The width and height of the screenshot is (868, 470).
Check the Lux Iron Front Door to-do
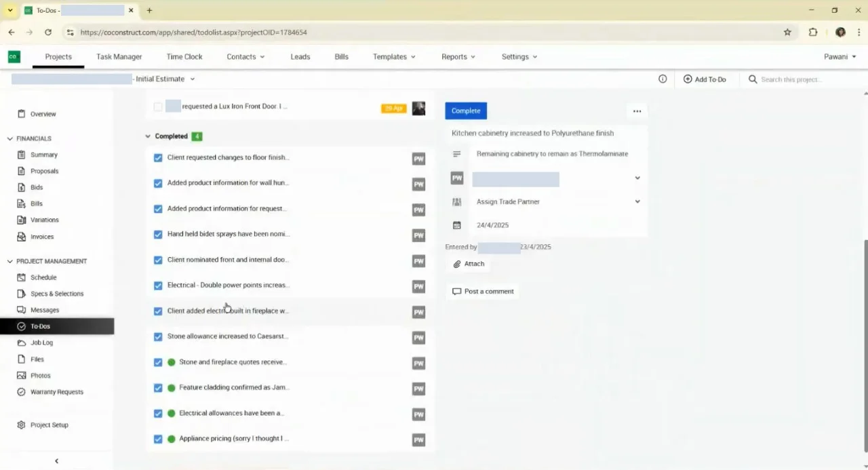point(158,106)
